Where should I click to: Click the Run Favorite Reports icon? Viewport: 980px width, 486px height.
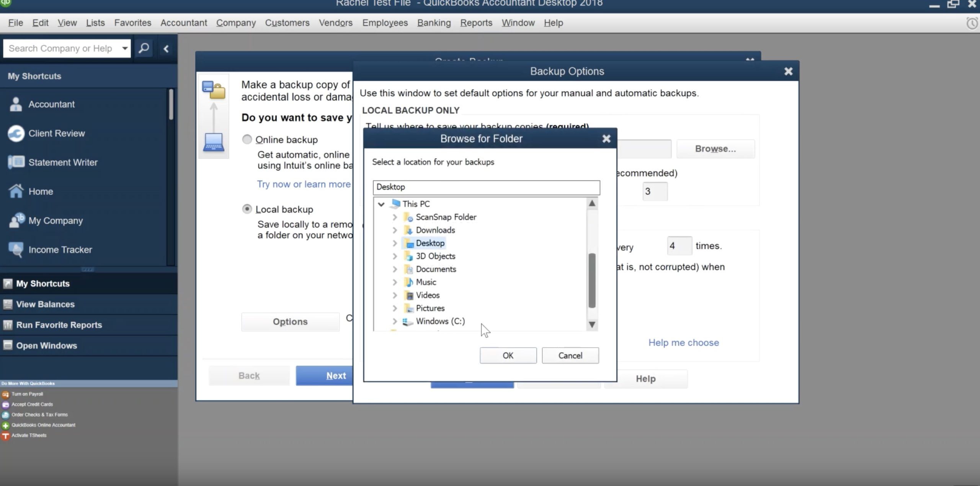click(x=7, y=325)
